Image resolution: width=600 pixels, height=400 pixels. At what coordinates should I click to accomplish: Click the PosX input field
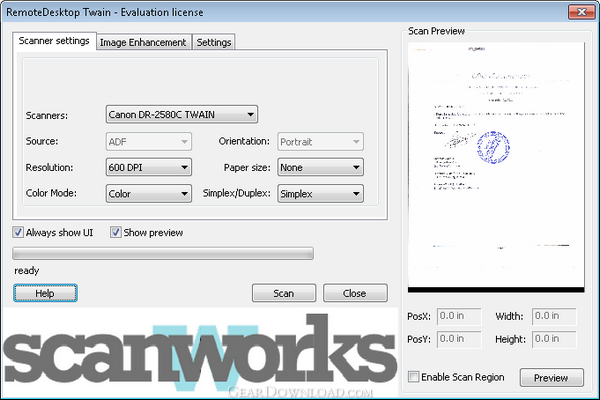point(459,316)
